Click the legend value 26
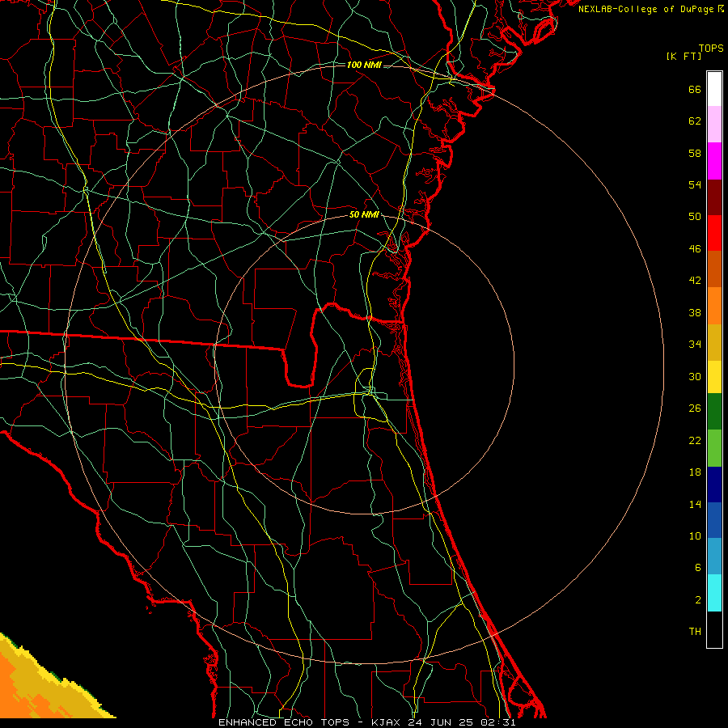 pos(695,408)
